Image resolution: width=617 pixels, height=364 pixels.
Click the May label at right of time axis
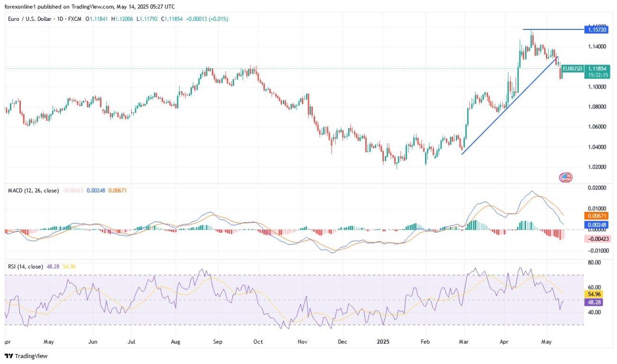pos(546,342)
